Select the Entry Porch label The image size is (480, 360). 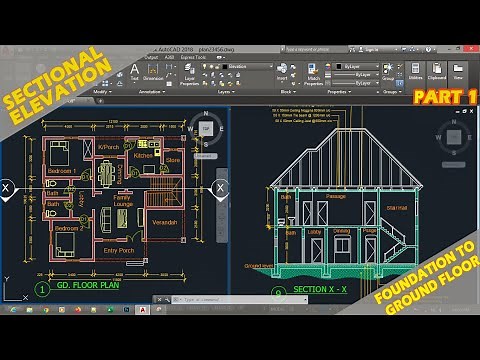[119, 250]
